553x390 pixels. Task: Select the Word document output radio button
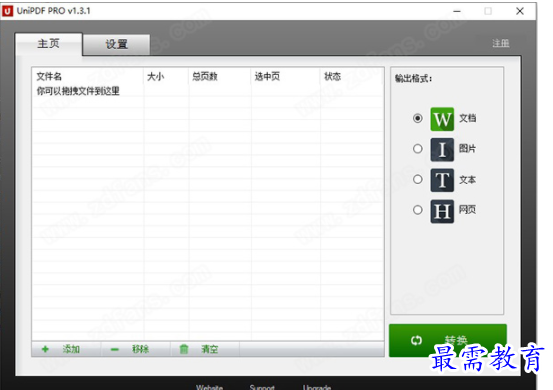pos(418,118)
